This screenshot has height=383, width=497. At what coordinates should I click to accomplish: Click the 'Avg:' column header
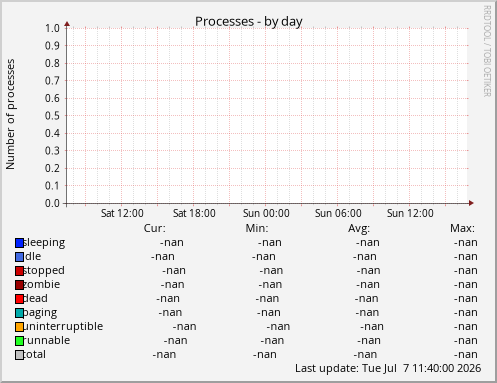[359, 229]
